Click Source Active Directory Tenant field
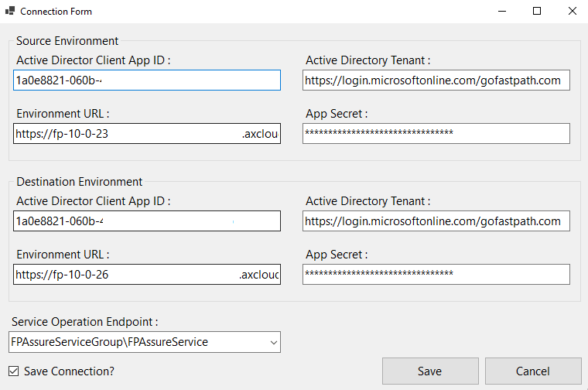The image size is (588, 390). [x=436, y=80]
